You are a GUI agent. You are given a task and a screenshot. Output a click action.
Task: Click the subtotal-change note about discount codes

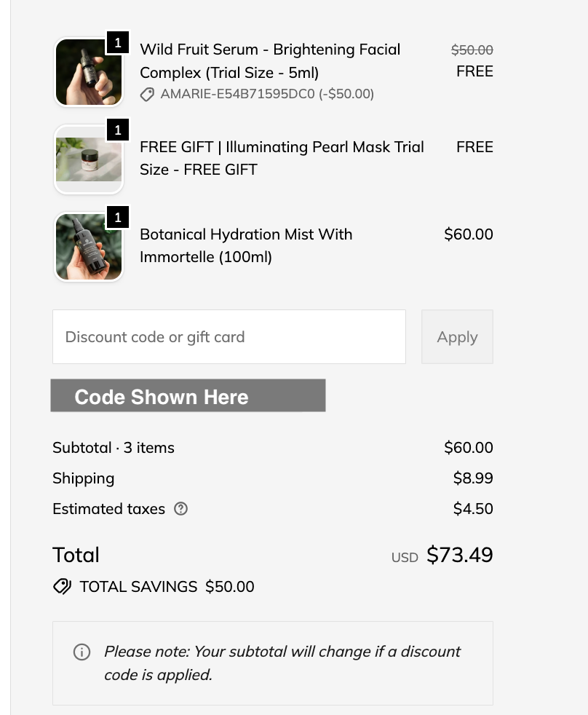[282, 663]
